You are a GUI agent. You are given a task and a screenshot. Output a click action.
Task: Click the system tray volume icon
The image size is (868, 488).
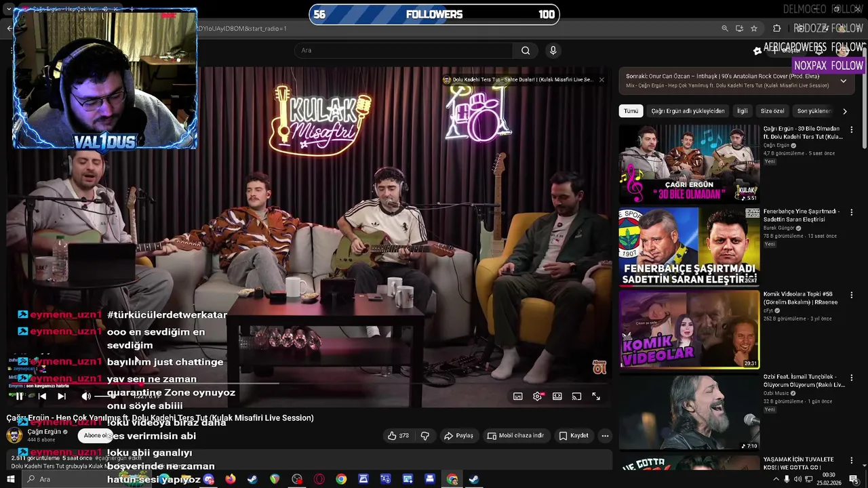tap(798, 479)
